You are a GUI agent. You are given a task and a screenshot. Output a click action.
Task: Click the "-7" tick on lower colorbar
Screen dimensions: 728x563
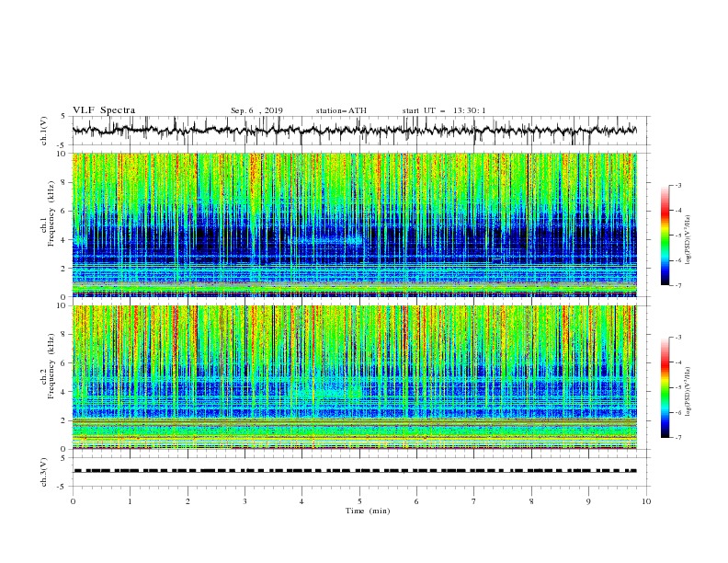tap(677, 438)
